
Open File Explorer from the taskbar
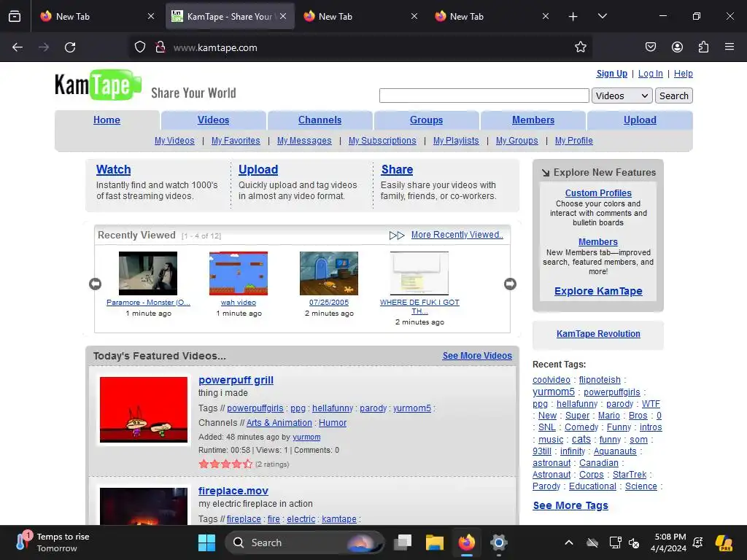435,542
